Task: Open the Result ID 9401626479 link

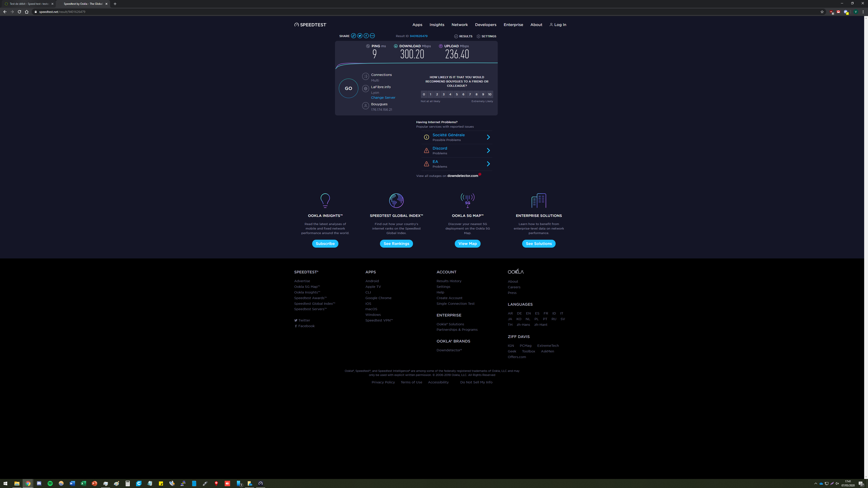Action: (418, 36)
